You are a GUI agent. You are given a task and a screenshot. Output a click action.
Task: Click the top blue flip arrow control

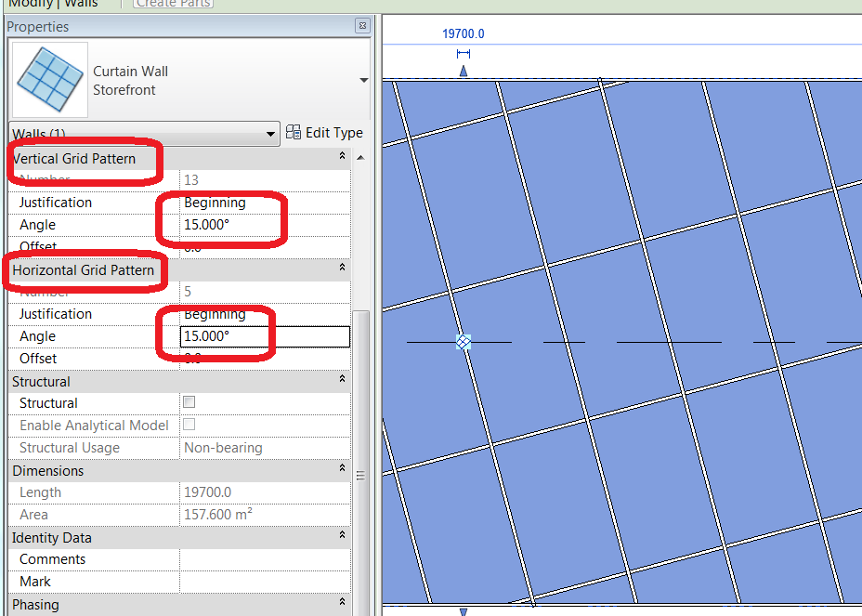pos(464,72)
